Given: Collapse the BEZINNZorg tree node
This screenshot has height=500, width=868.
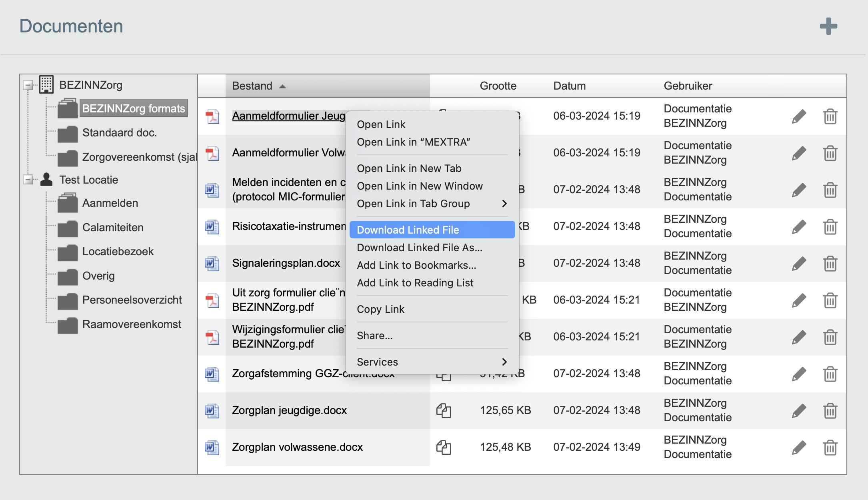Looking at the screenshot, I should (x=28, y=85).
